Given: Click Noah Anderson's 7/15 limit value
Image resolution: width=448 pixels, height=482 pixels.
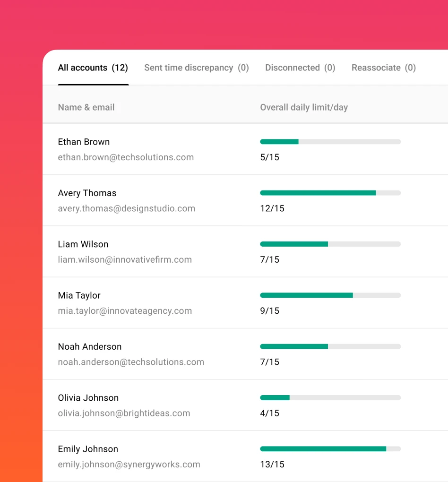Looking at the screenshot, I should [270, 362].
